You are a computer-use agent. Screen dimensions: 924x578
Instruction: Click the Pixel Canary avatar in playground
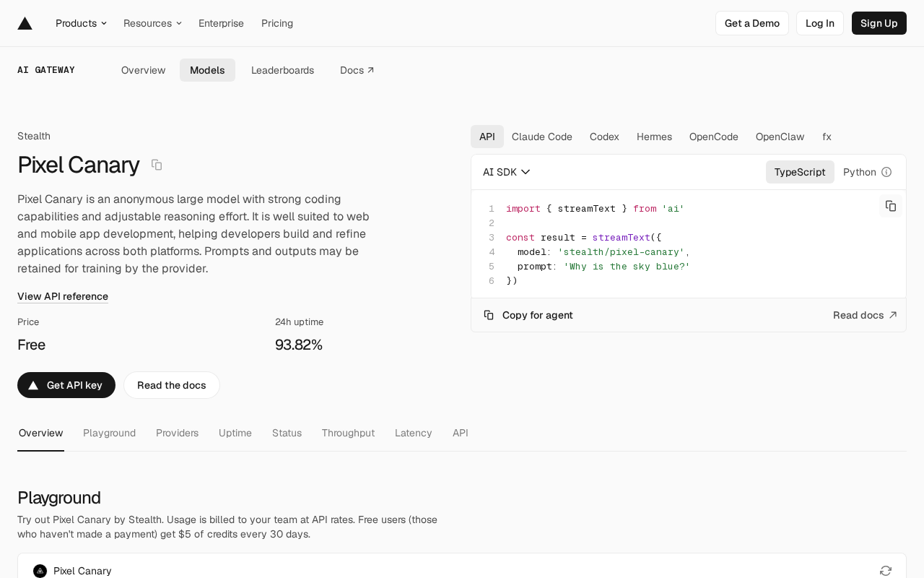pyautogui.click(x=40, y=571)
